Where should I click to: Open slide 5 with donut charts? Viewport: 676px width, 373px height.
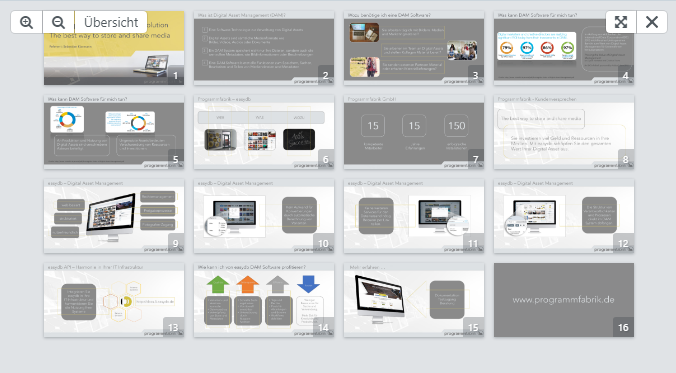point(114,132)
